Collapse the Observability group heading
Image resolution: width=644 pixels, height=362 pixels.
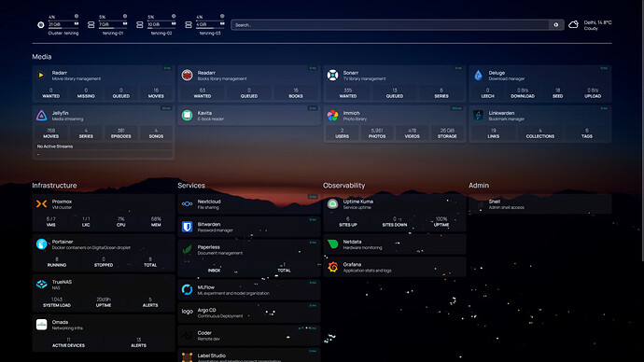tap(343, 186)
